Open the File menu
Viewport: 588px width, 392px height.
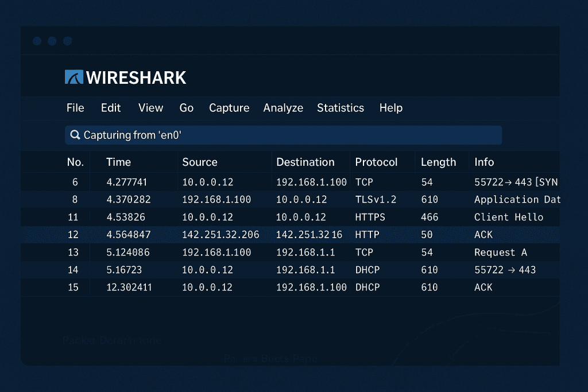tap(75, 108)
